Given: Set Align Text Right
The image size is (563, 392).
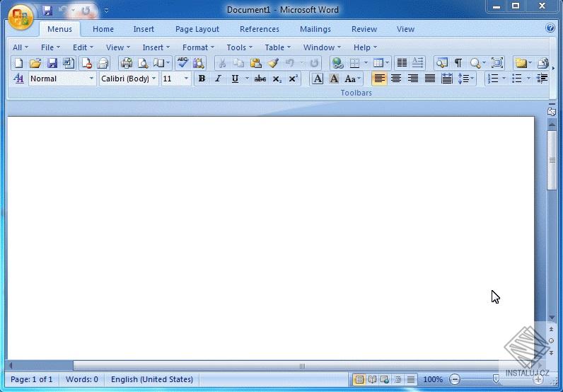Looking at the screenshot, I should coord(413,79).
